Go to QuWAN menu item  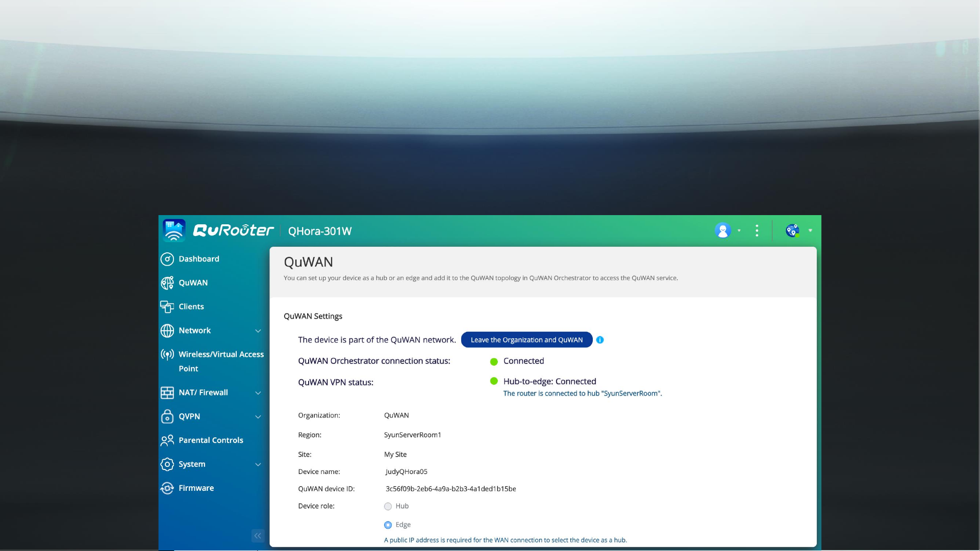(193, 283)
